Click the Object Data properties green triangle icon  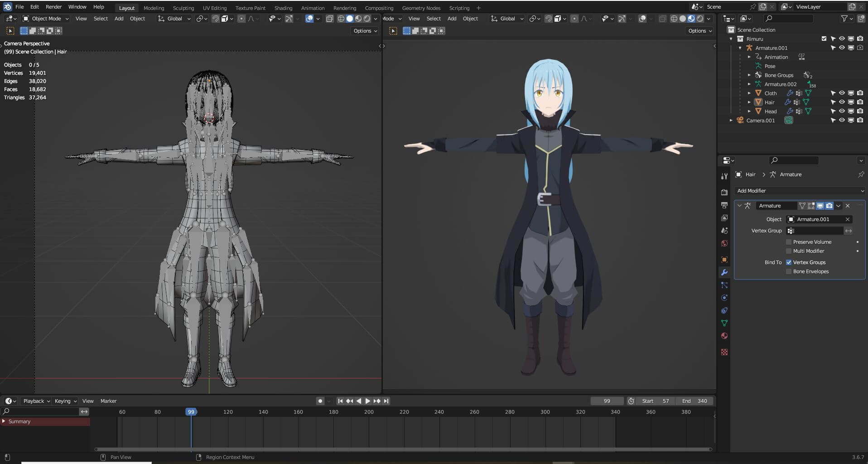click(x=724, y=323)
